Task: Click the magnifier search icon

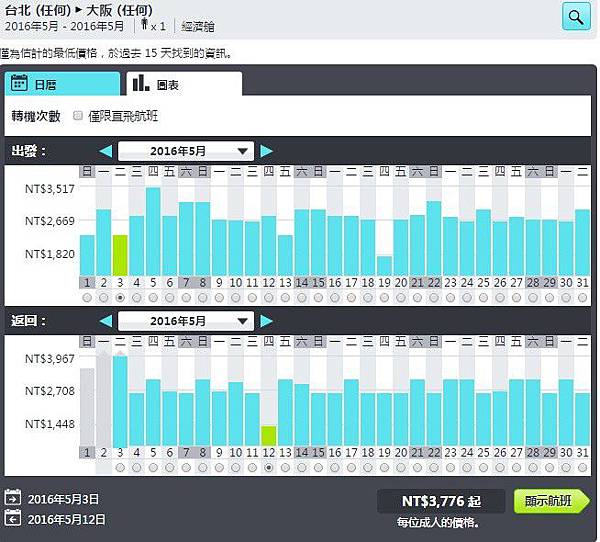Action: [576, 16]
